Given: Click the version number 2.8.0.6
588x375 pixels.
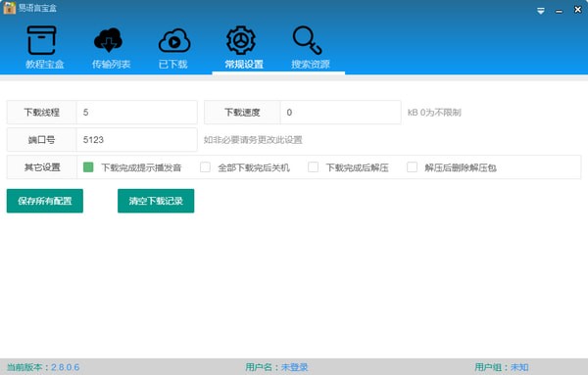Looking at the screenshot, I should pyautogui.click(x=66, y=367).
